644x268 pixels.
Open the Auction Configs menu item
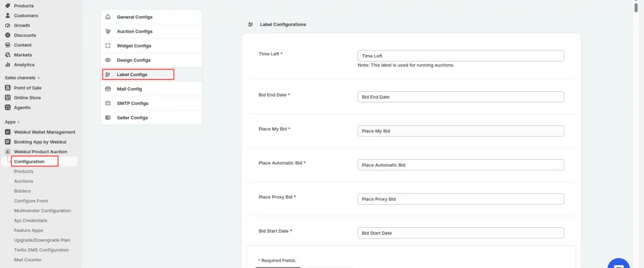pyautogui.click(x=151, y=32)
